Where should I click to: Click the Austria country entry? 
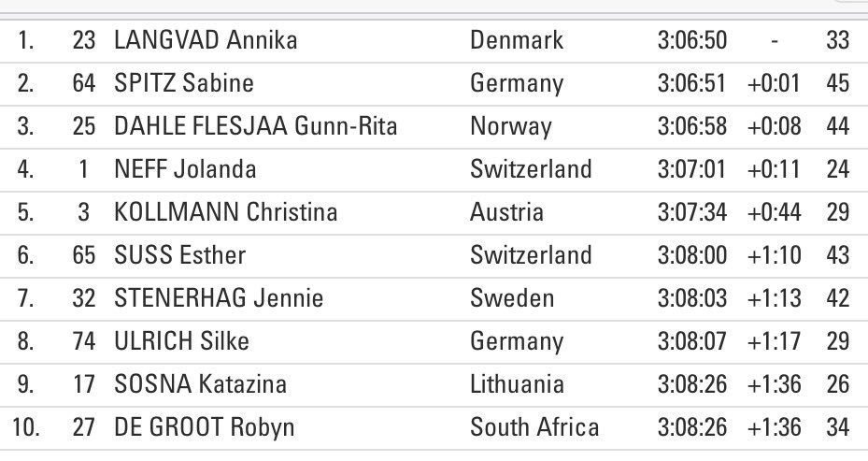point(506,212)
